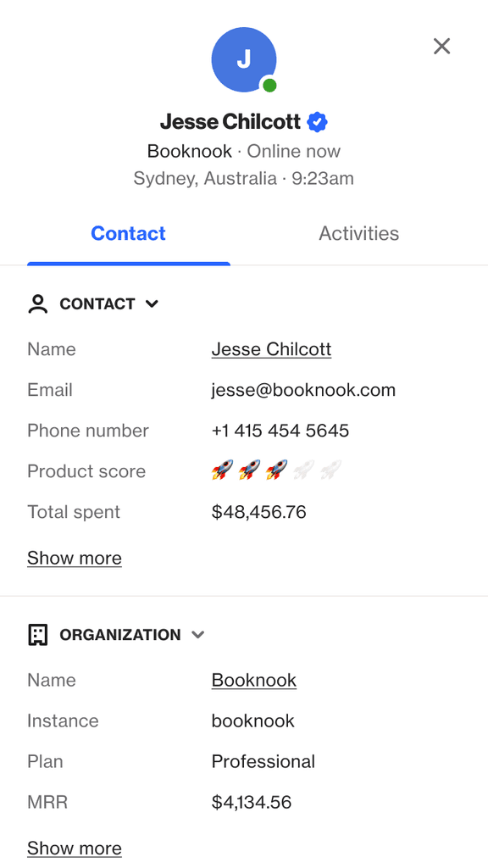Click the third rocket in Product score
The width and height of the screenshot is (488, 868).
(276, 470)
